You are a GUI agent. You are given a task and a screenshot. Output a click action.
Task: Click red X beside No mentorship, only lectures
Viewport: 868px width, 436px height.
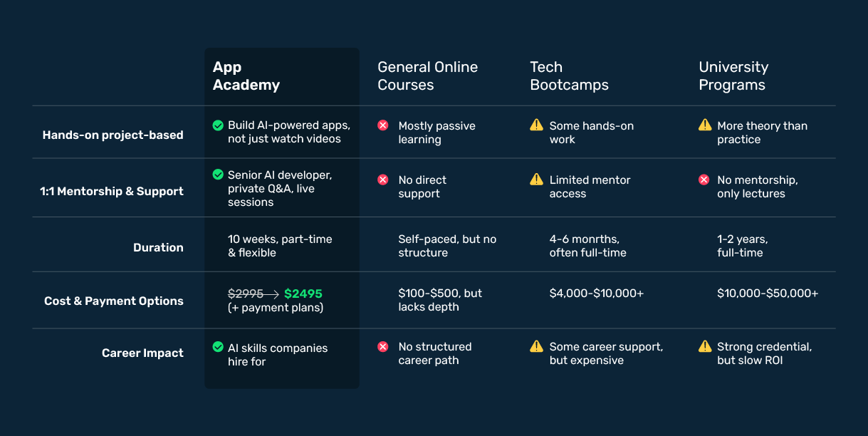(704, 180)
